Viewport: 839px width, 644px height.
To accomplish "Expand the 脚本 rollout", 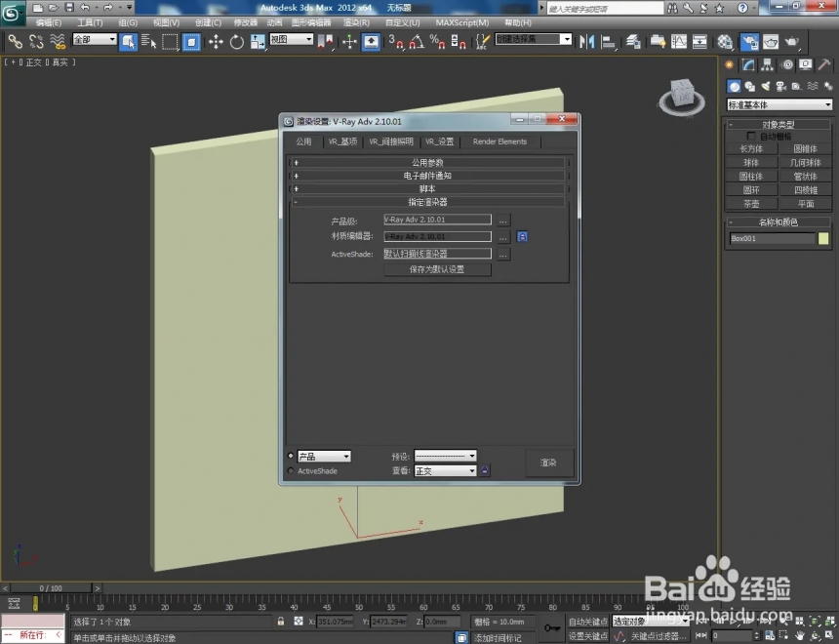I will [427, 188].
